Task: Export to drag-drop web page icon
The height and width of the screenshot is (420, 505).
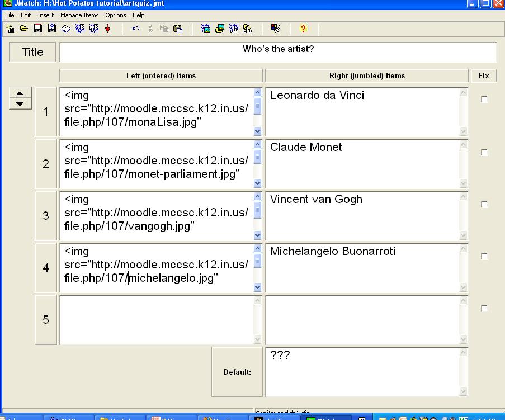Action: tap(94, 29)
